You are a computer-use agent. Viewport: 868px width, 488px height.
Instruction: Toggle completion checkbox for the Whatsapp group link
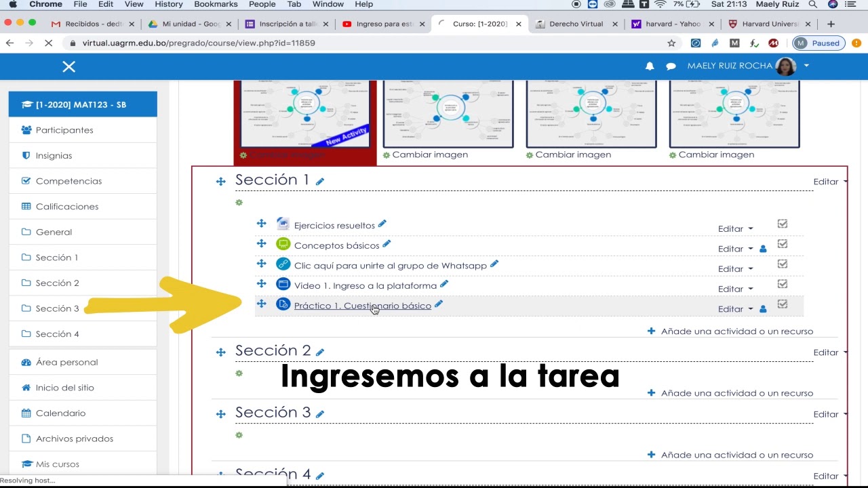783,264
